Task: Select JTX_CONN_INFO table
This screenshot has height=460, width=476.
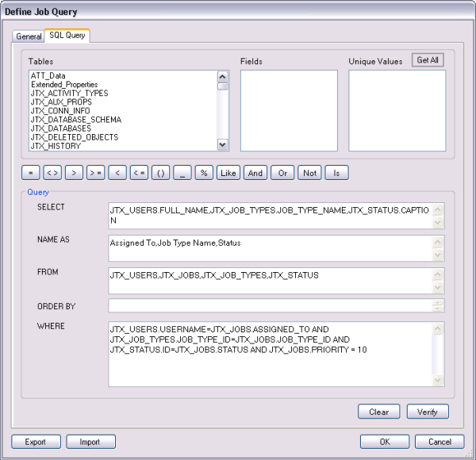Action: [x=60, y=111]
